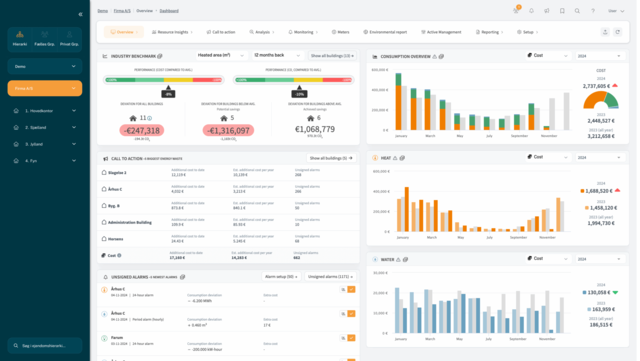Sign off the Farum alarm with the orange check
Screen dimensions: 640x361
pyautogui.click(x=351, y=338)
